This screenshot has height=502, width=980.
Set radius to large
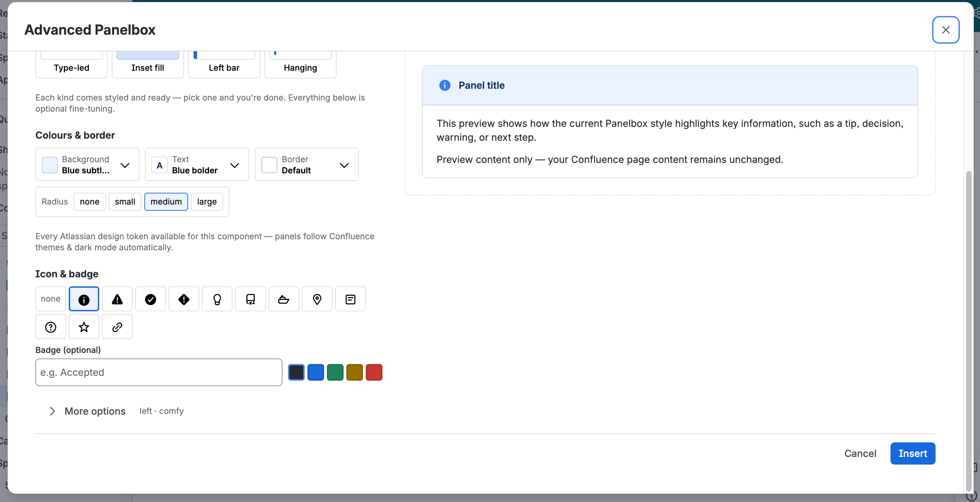(x=206, y=202)
